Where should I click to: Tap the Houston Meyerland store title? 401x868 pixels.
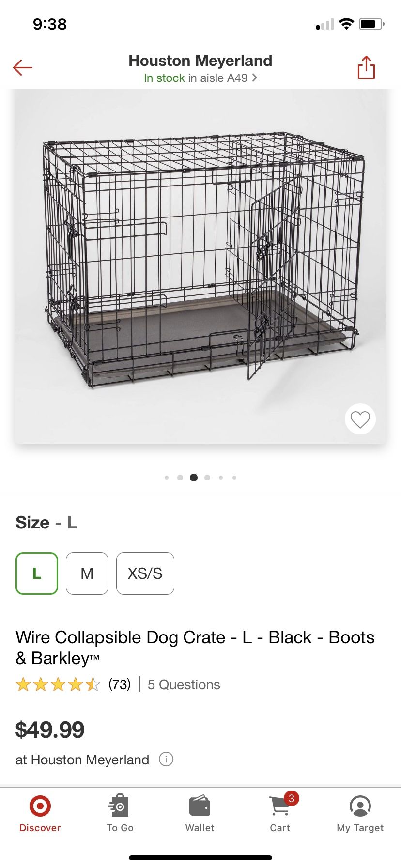[200, 61]
